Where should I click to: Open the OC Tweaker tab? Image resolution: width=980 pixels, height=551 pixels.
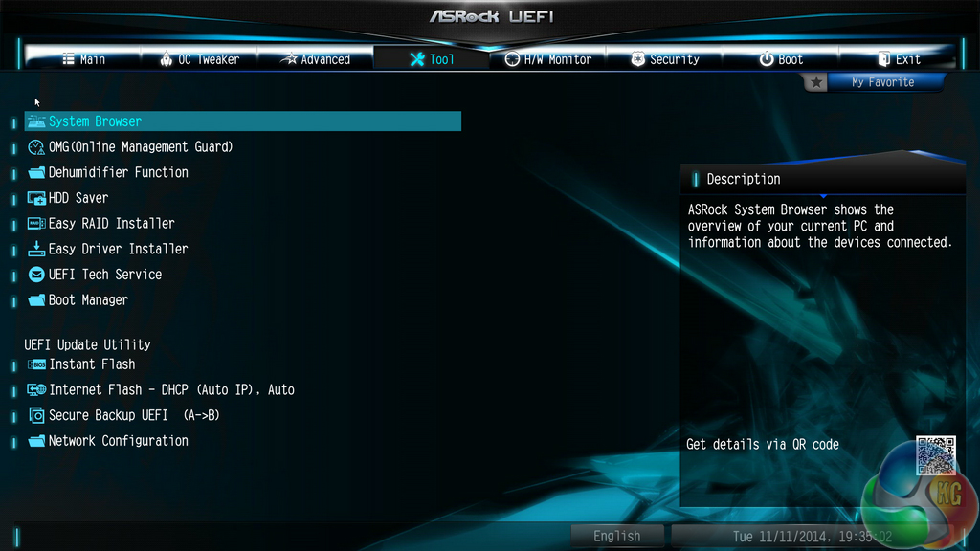pos(199,58)
